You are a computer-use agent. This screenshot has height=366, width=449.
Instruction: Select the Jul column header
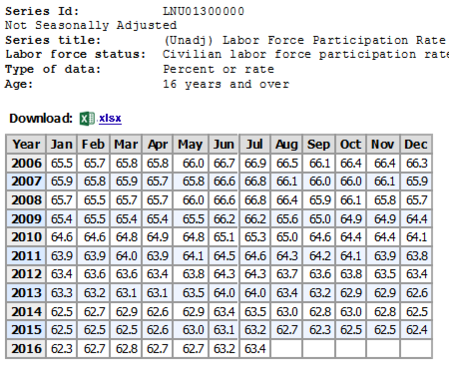click(x=255, y=144)
